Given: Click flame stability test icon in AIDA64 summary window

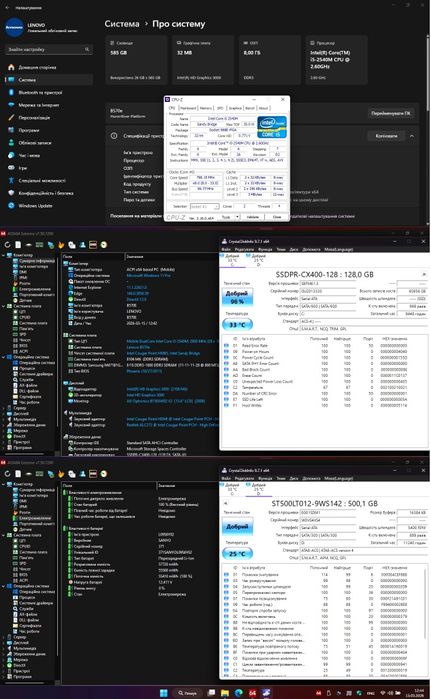Looking at the screenshot, I should [61, 245].
